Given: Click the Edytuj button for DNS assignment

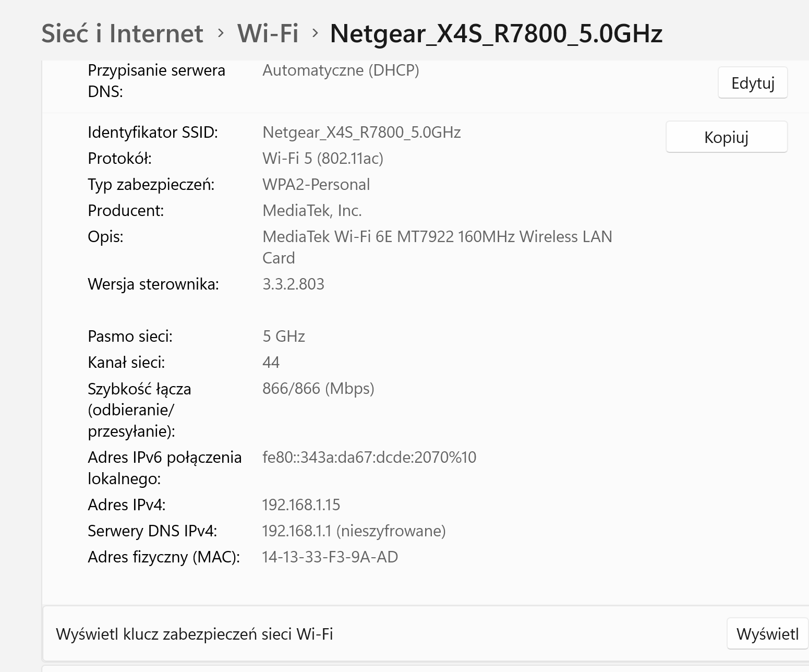Looking at the screenshot, I should point(753,82).
